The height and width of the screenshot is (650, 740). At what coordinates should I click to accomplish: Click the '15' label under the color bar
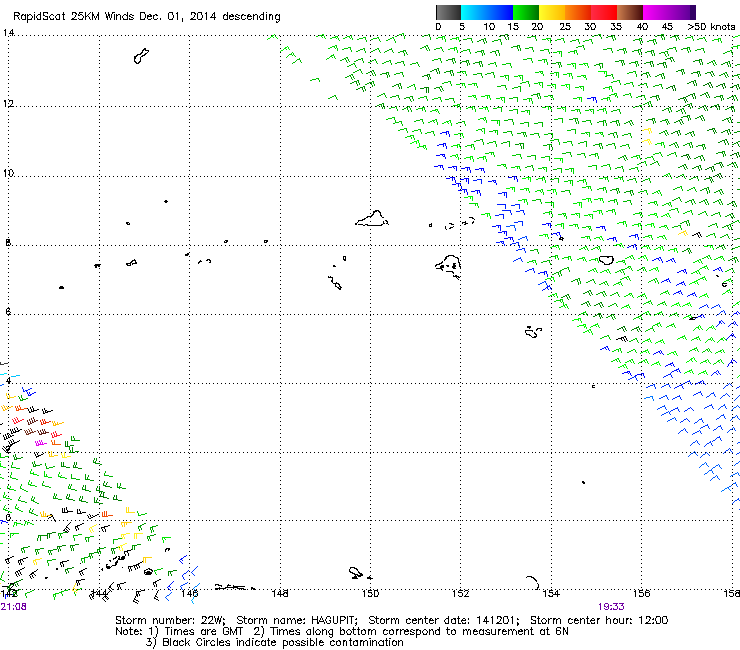click(513, 27)
